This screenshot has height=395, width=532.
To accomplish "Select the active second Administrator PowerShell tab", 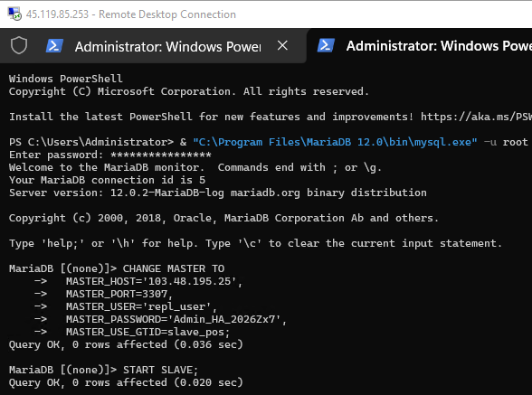I will click(x=439, y=46).
